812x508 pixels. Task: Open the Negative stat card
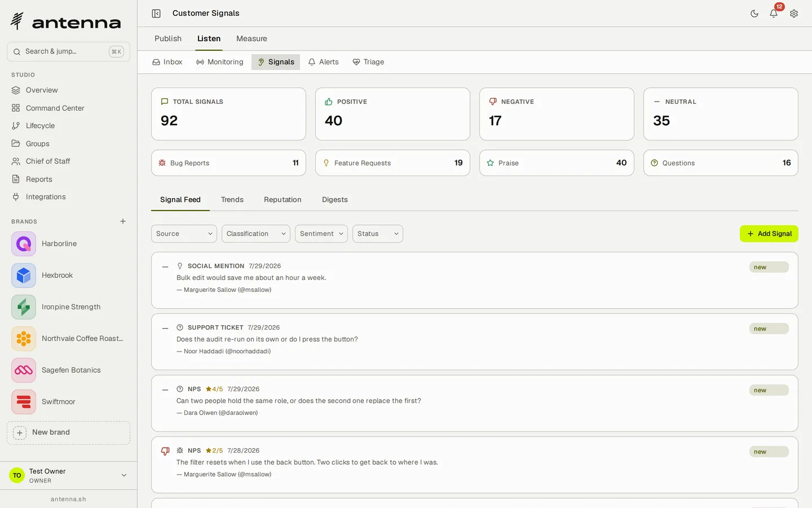pos(557,114)
